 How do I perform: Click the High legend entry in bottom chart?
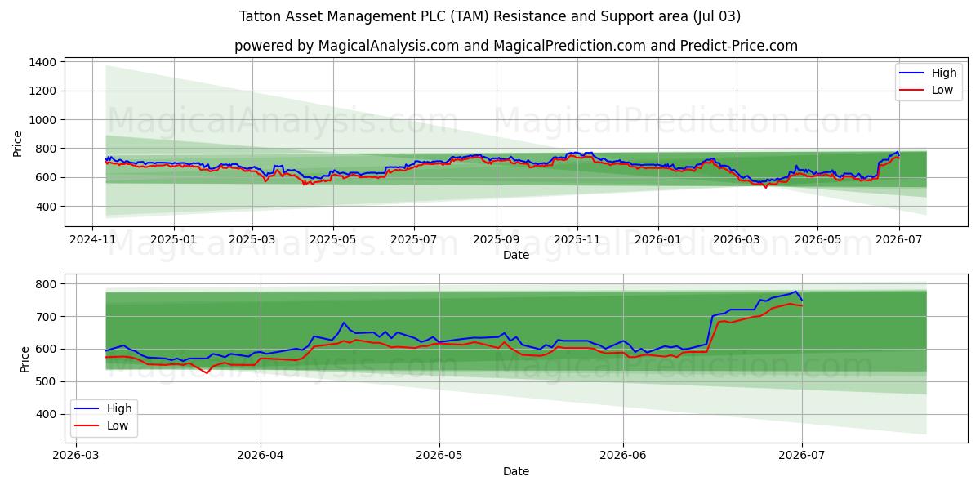point(102,408)
